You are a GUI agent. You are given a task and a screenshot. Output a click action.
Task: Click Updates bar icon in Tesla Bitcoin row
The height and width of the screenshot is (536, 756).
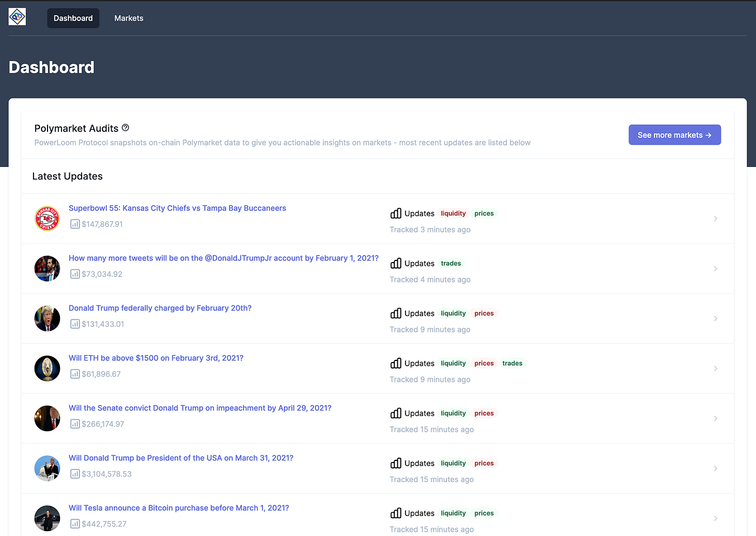pos(396,513)
